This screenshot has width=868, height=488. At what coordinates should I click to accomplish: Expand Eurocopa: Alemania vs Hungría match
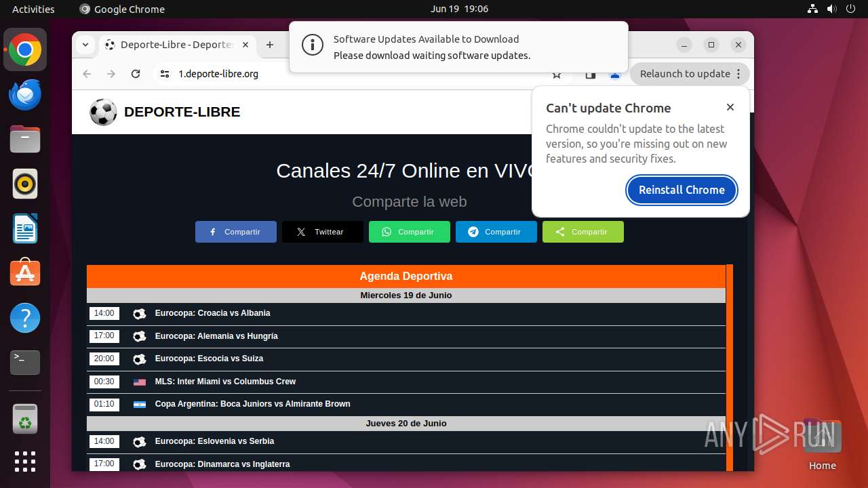pyautogui.click(x=406, y=336)
